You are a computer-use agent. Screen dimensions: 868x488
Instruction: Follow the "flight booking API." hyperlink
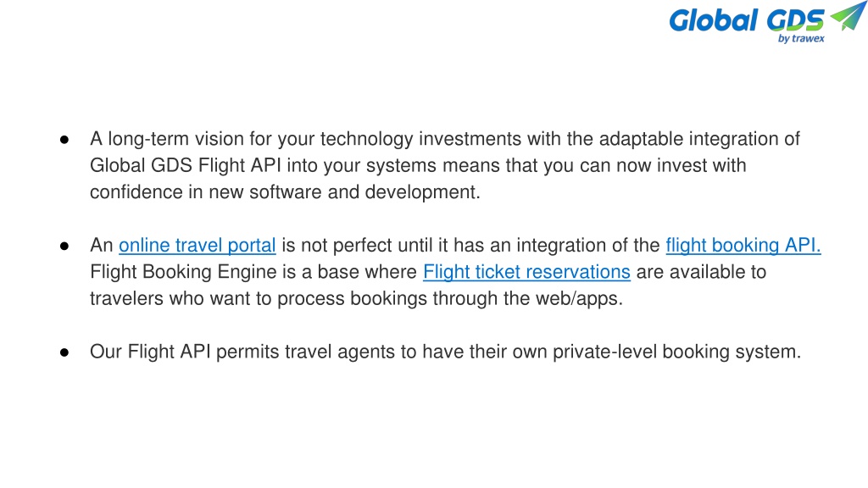coord(743,245)
